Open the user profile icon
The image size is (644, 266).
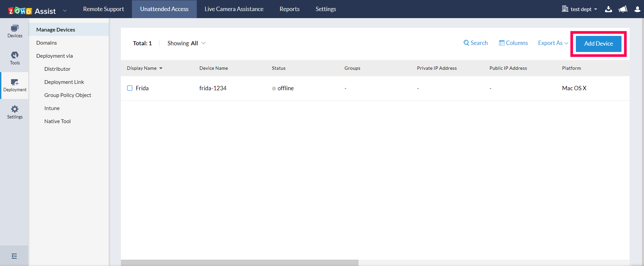tap(637, 9)
